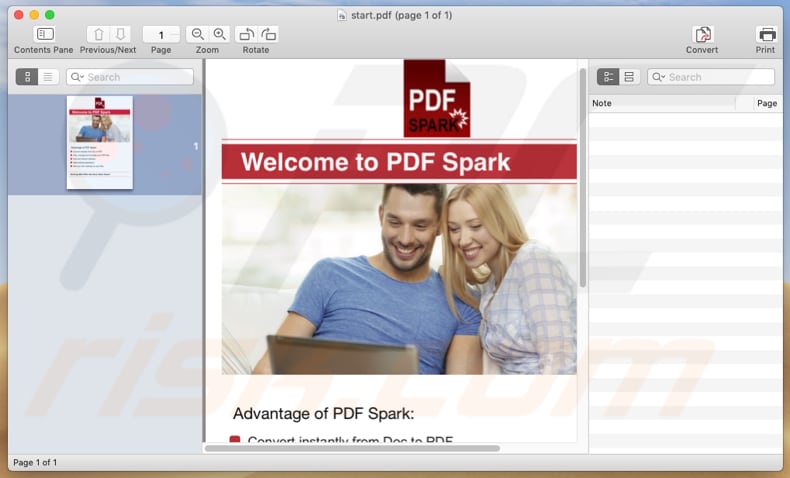Screen dimensions: 790x478
Task: Go to next page arrow
Action: (120, 34)
